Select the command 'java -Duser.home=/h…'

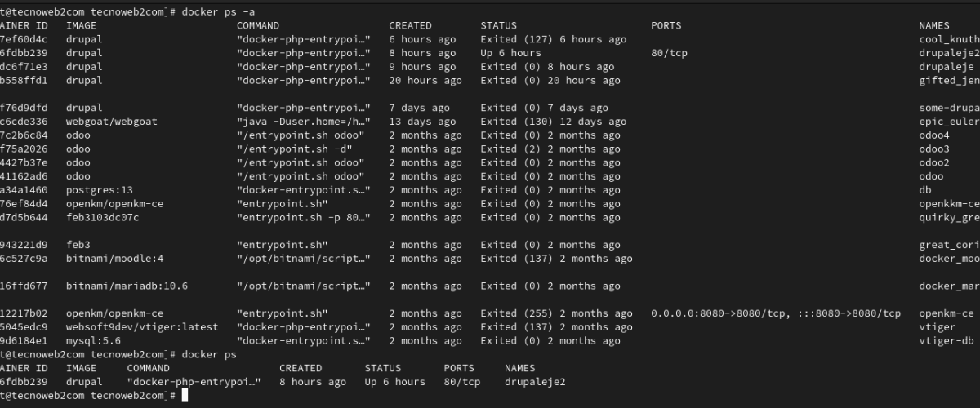pyautogui.click(x=304, y=122)
